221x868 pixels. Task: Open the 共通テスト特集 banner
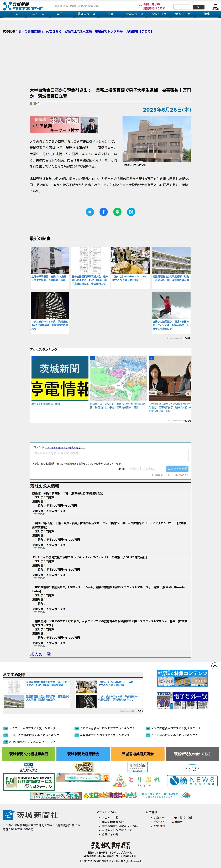pos(56,796)
